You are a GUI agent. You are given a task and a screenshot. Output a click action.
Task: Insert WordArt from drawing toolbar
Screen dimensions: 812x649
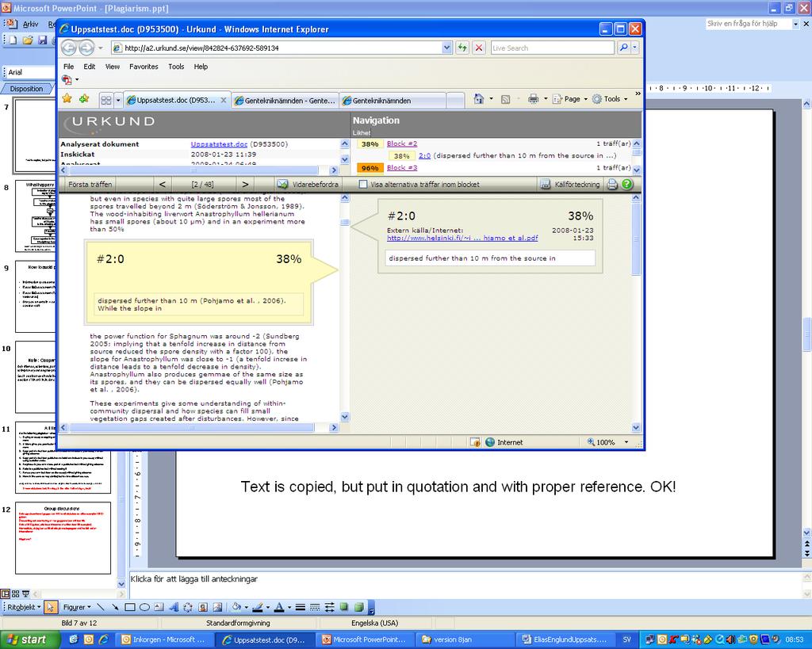click(x=174, y=607)
